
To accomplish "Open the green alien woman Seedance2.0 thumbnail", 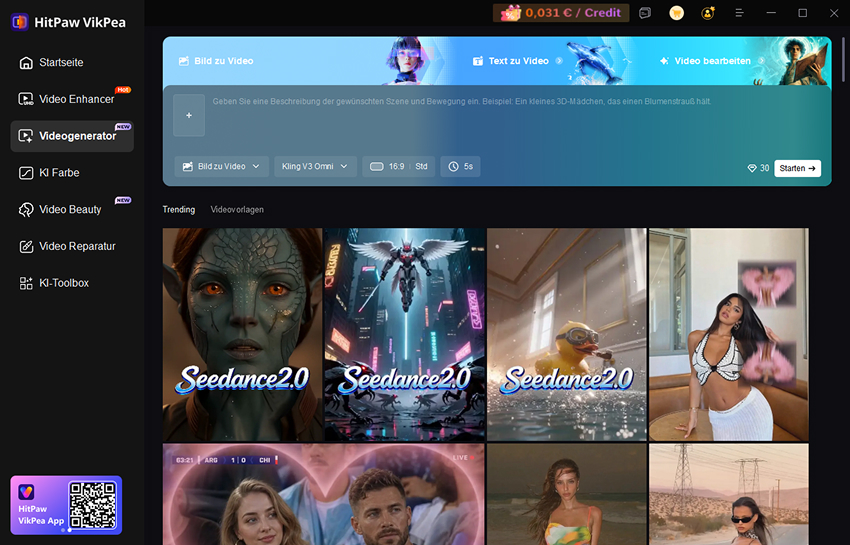I will 242,335.
